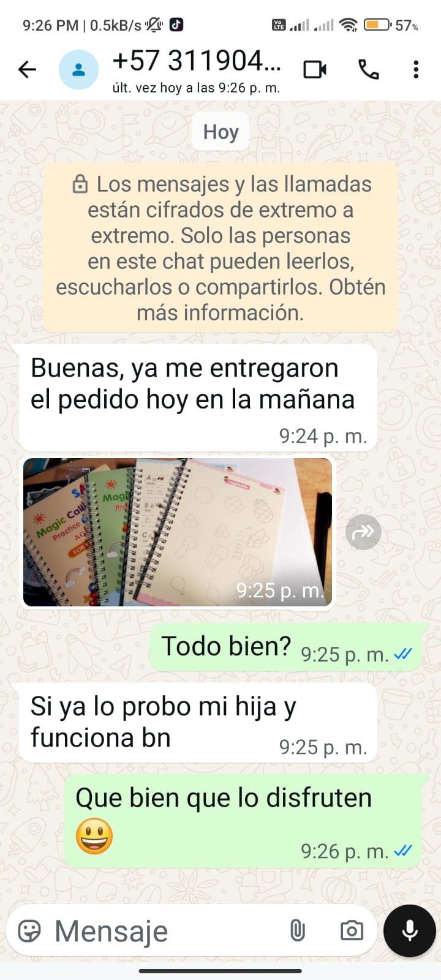Open the emoji sticker picker
The height and width of the screenshot is (980, 441).
[29, 931]
